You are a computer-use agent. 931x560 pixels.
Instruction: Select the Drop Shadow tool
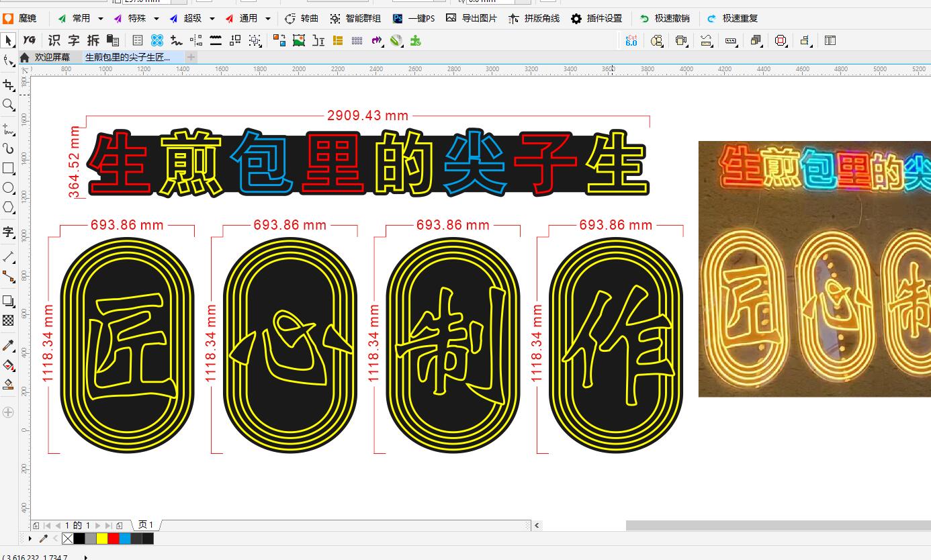click(8, 301)
